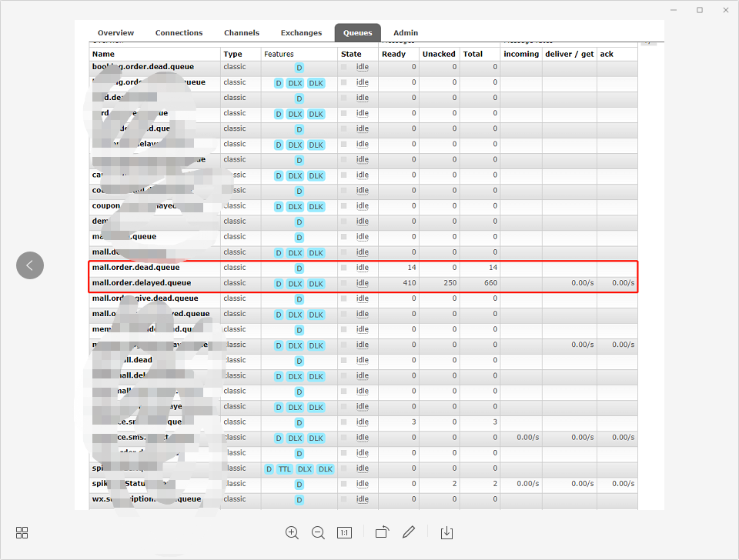Save image with the download icon

pos(446,532)
